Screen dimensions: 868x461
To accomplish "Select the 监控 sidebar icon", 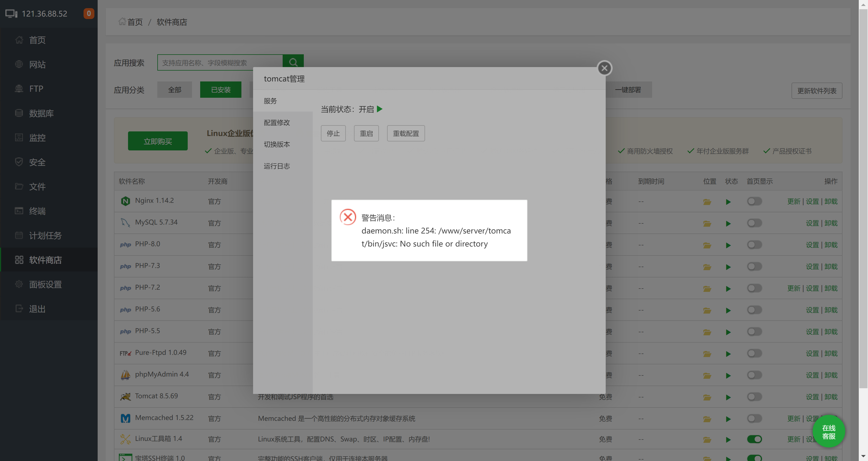I will click(37, 138).
